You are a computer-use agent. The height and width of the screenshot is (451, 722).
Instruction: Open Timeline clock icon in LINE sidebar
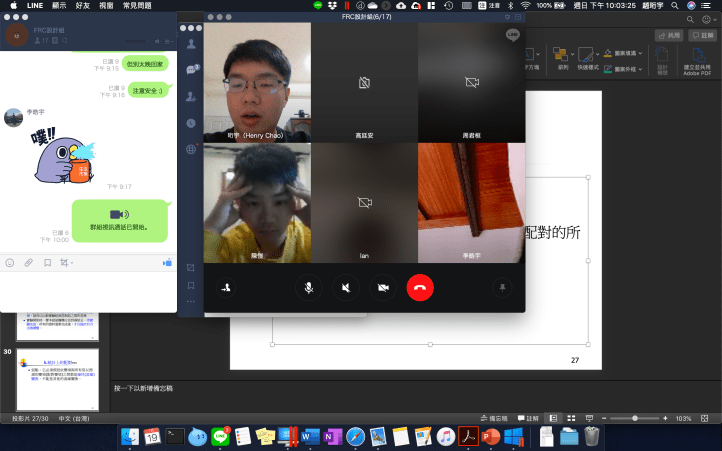click(191, 123)
